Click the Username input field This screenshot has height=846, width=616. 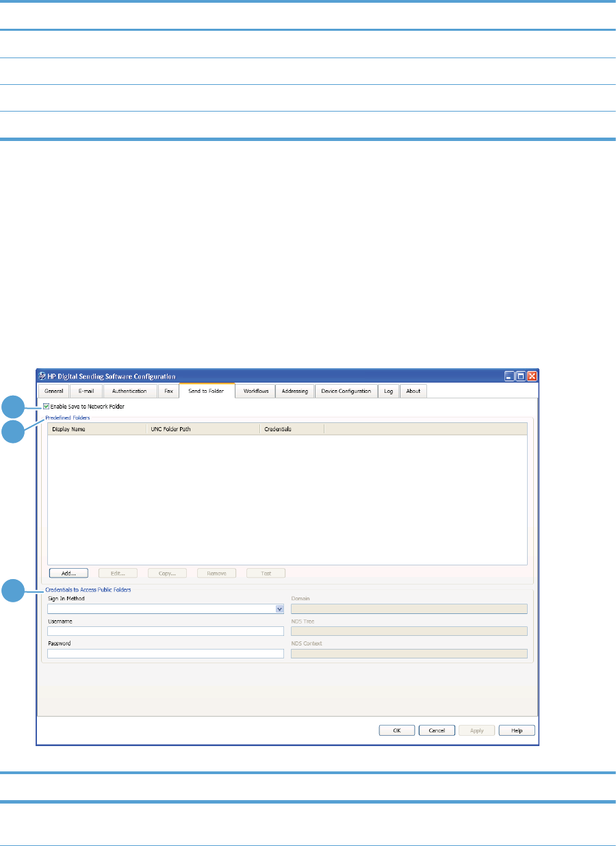click(x=166, y=631)
